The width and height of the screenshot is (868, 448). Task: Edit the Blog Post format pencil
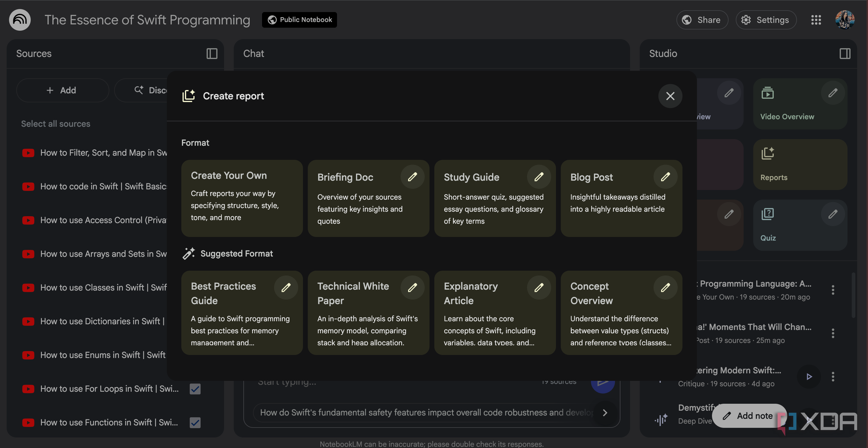[x=665, y=177]
